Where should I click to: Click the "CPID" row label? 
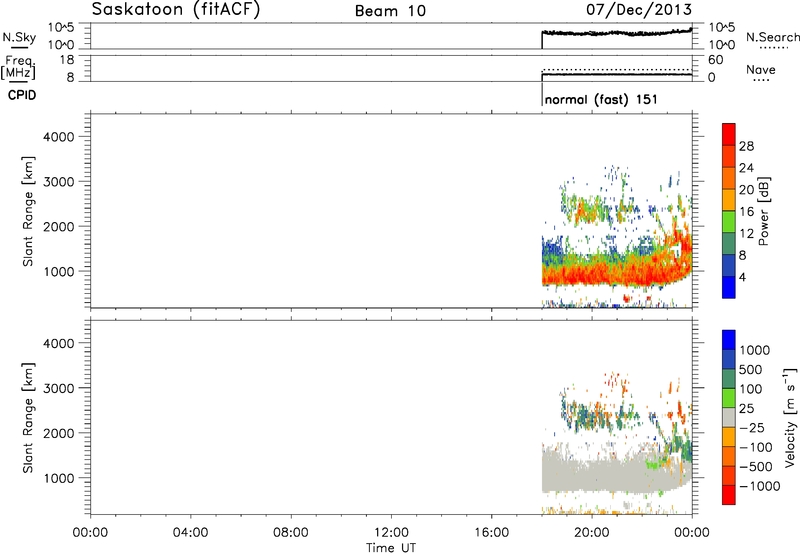pos(22,95)
